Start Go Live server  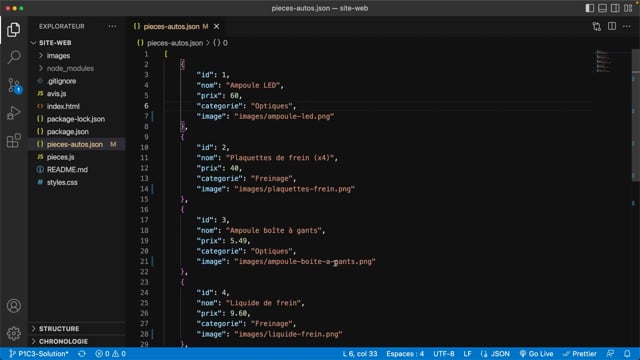[x=536, y=354]
